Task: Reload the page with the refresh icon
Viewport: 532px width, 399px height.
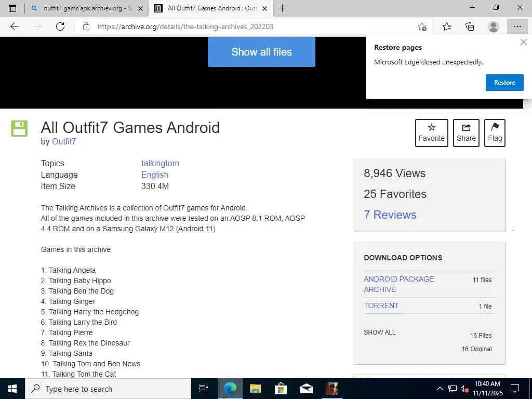Action: coord(60,26)
